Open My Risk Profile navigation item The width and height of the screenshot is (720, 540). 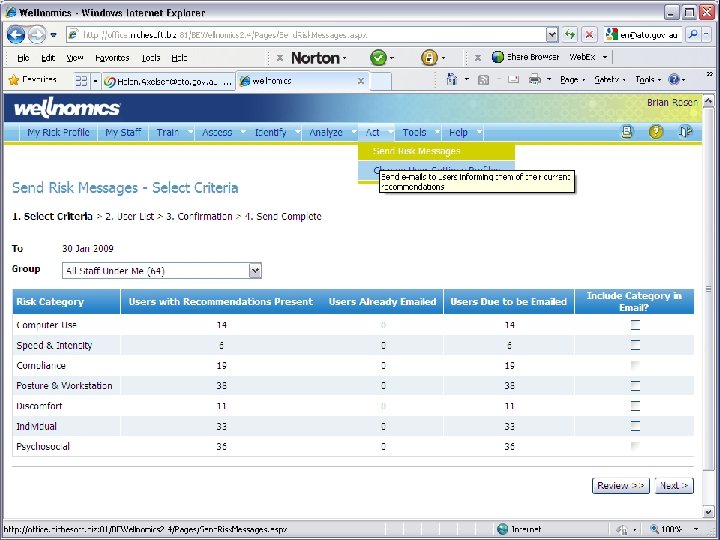click(58, 132)
